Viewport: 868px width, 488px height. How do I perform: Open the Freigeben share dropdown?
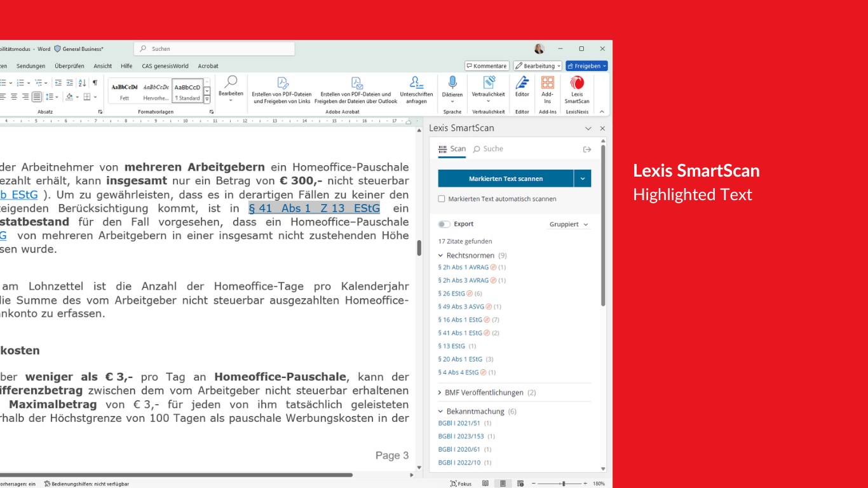[x=587, y=66]
